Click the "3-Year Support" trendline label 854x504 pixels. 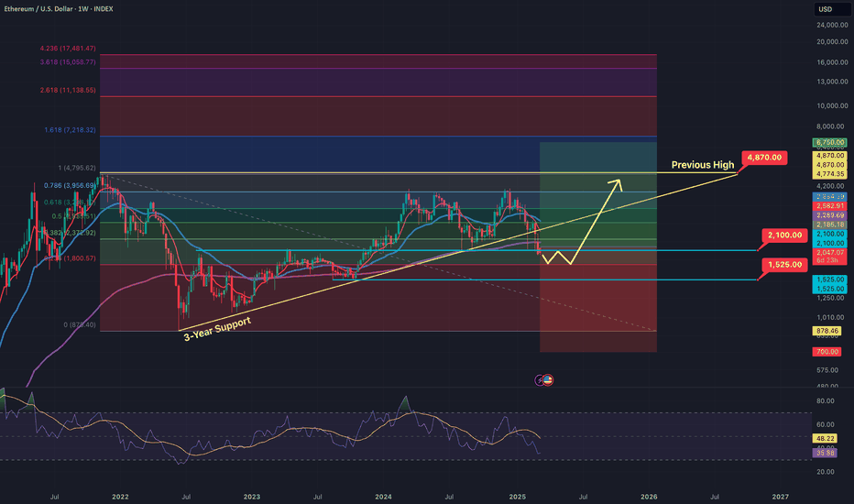click(x=217, y=329)
